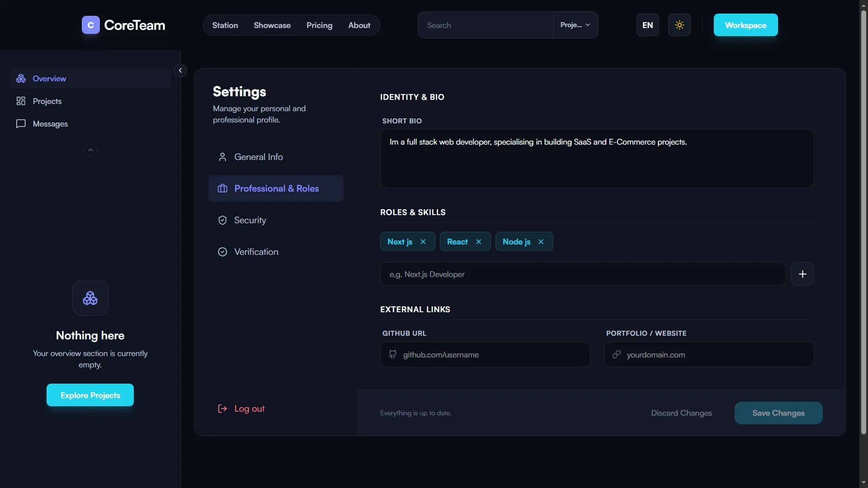Click the General Info person icon

(x=222, y=157)
